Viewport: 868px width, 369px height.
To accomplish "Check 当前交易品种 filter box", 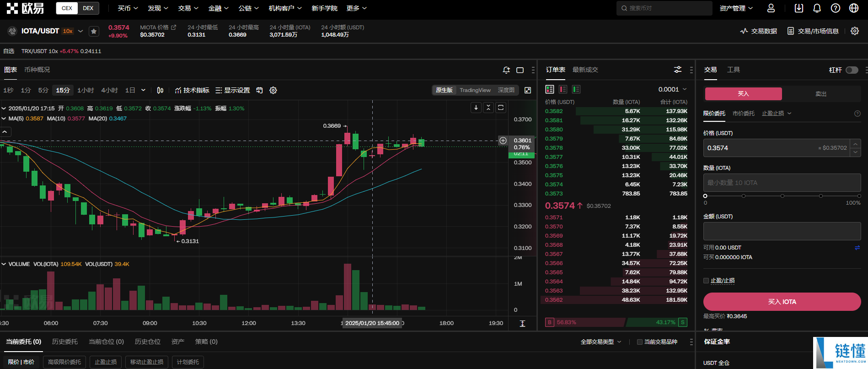I will (x=640, y=342).
